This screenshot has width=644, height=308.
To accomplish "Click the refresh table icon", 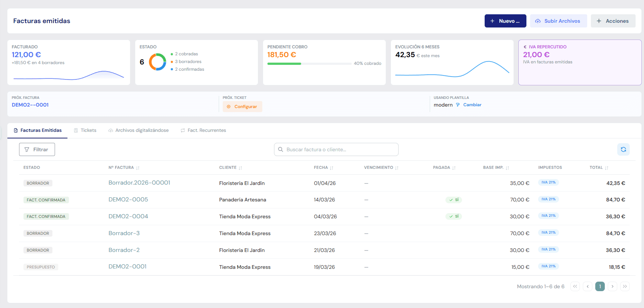I will coord(623,149).
